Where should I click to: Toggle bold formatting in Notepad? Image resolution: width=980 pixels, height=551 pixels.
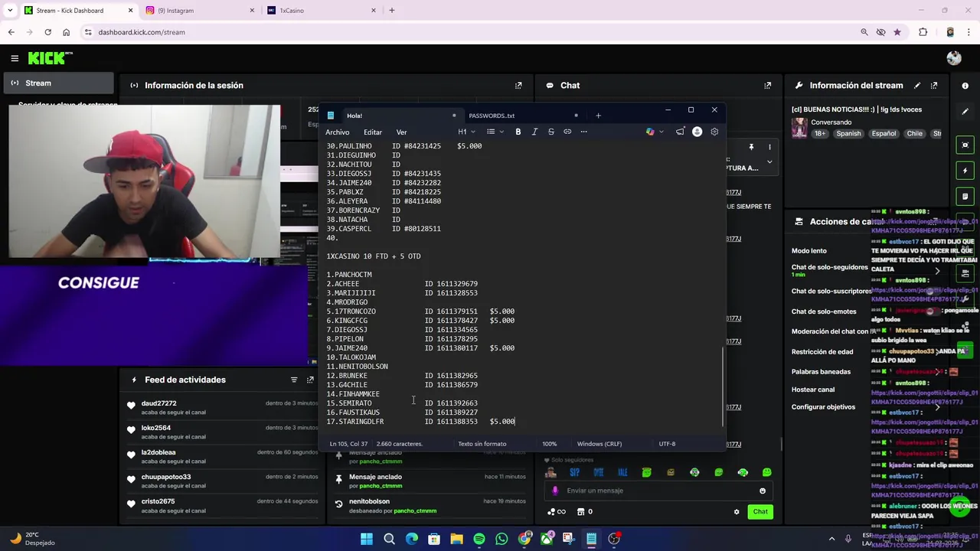[x=518, y=132]
